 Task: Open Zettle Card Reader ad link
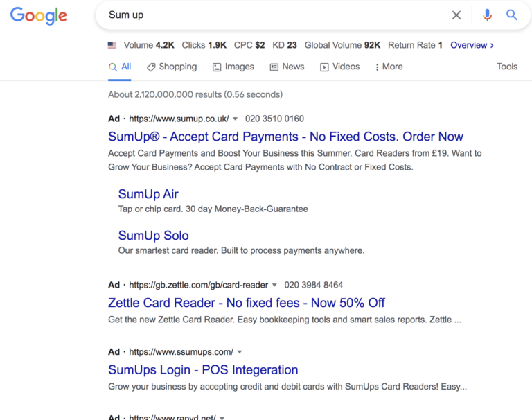[247, 303]
